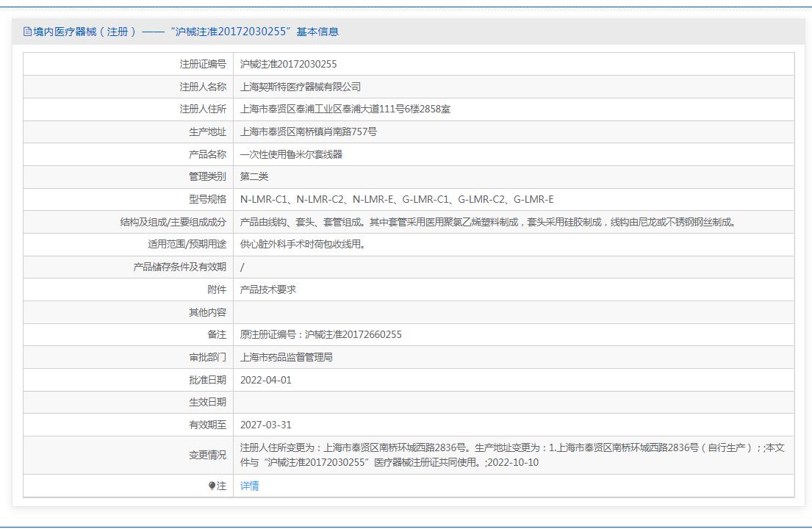This screenshot has width=812, height=529.
Task: Click the expiry date 2027-03-31
Action: 265,425
